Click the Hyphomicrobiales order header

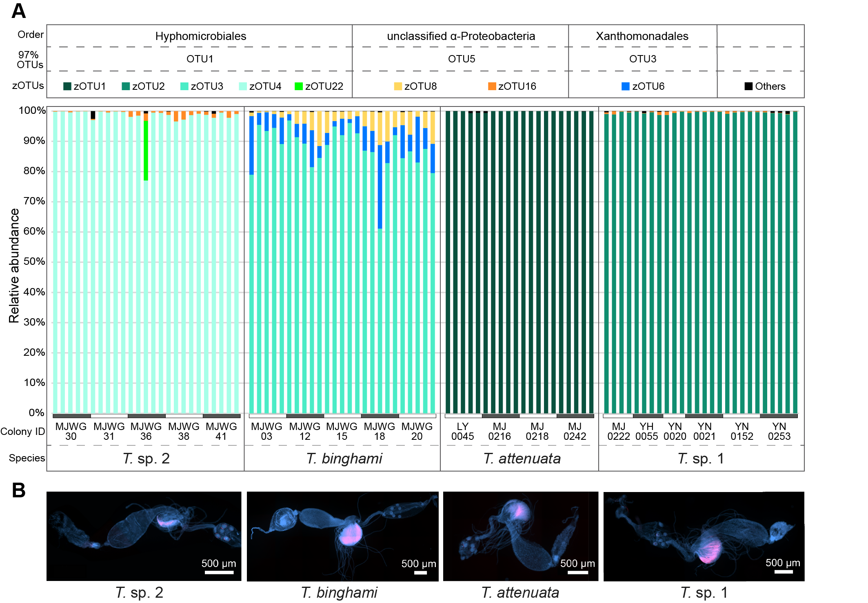[200, 36]
